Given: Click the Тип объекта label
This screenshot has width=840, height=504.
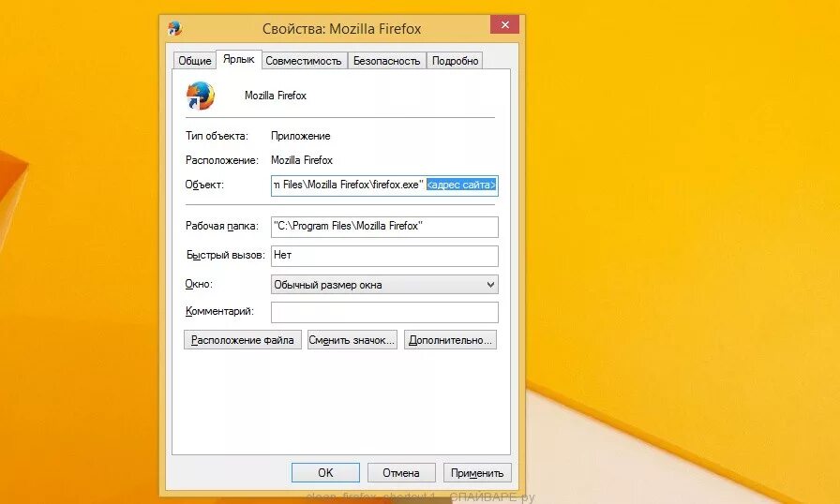Looking at the screenshot, I should (x=217, y=136).
